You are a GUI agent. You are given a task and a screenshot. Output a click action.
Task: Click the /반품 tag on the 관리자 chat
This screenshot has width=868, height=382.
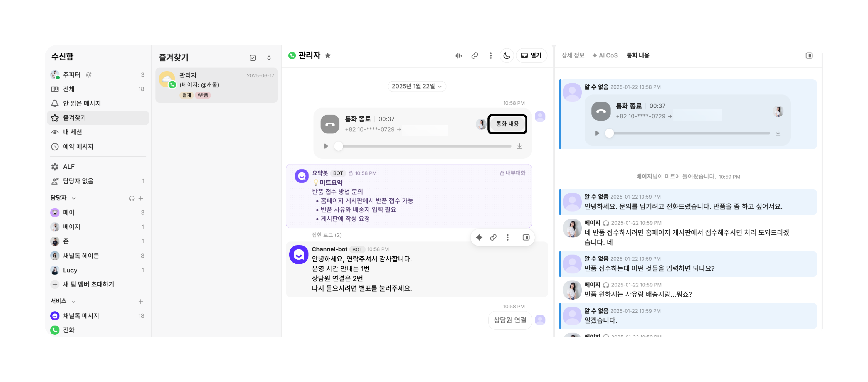(x=203, y=95)
